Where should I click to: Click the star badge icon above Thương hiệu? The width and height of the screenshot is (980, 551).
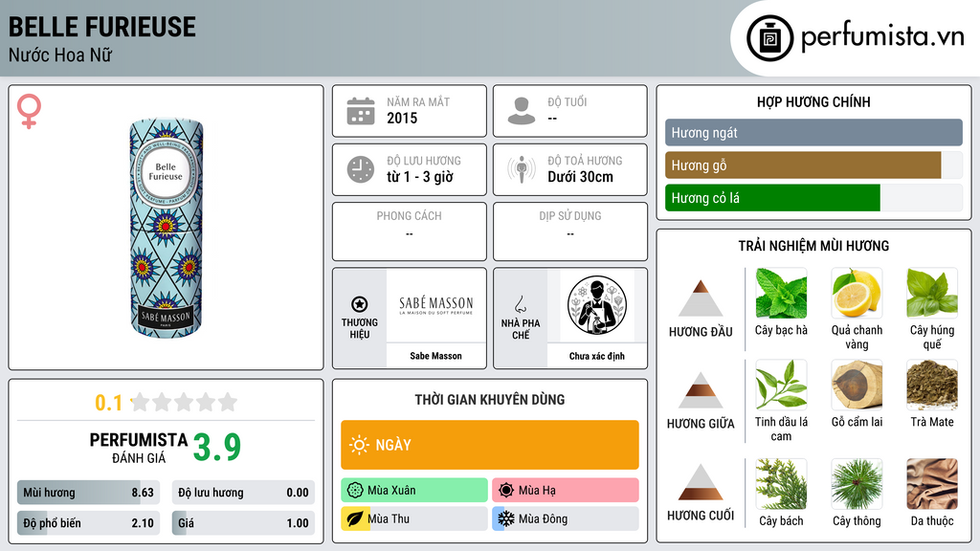[x=360, y=304]
